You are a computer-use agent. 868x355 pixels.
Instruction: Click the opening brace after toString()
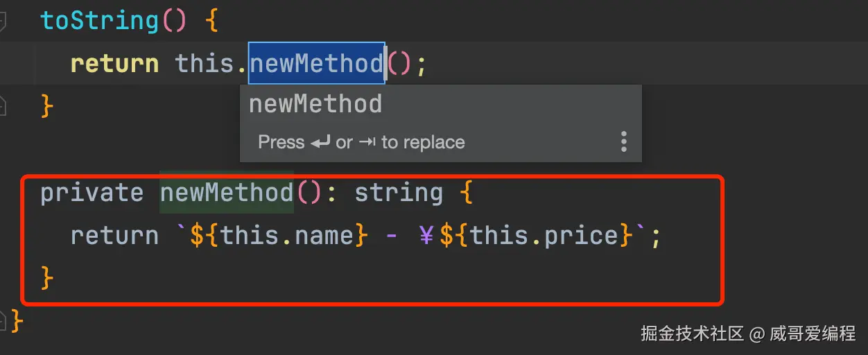click(211, 20)
